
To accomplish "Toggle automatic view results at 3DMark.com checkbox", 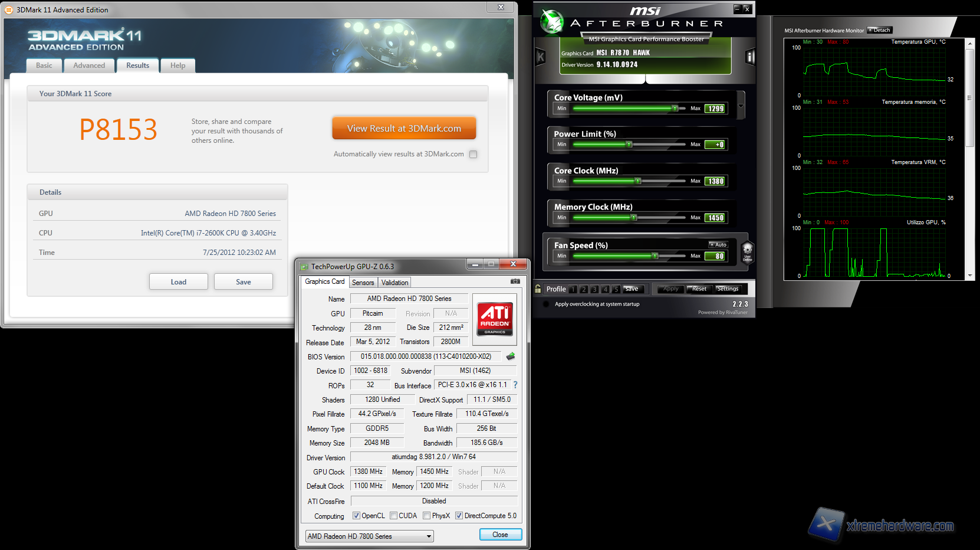I will pyautogui.click(x=473, y=155).
